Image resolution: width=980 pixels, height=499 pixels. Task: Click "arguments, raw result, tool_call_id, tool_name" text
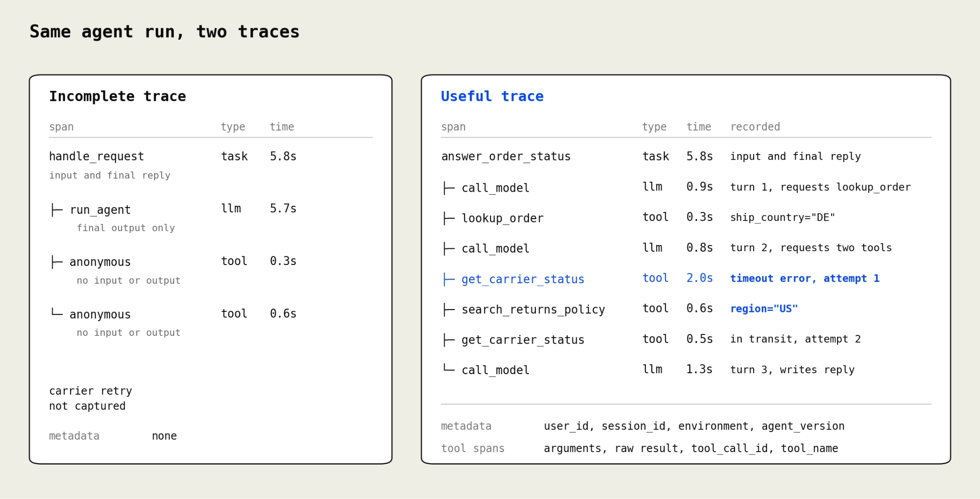[690, 448]
